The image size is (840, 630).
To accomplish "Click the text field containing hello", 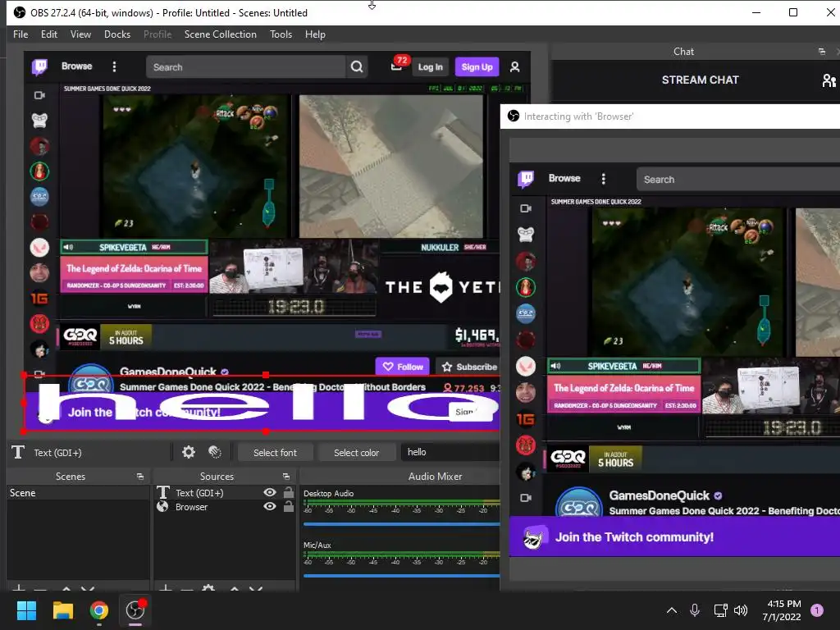I will coord(450,452).
